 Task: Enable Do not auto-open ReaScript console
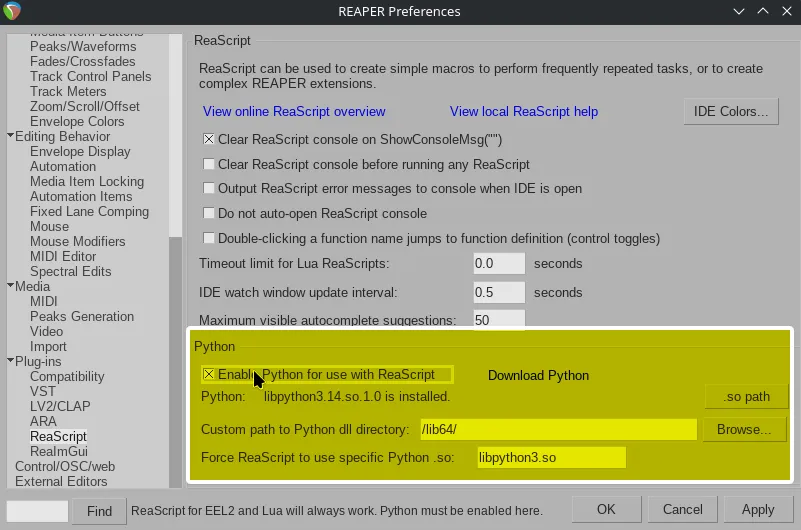pyautogui.click(x=208, y=213)
